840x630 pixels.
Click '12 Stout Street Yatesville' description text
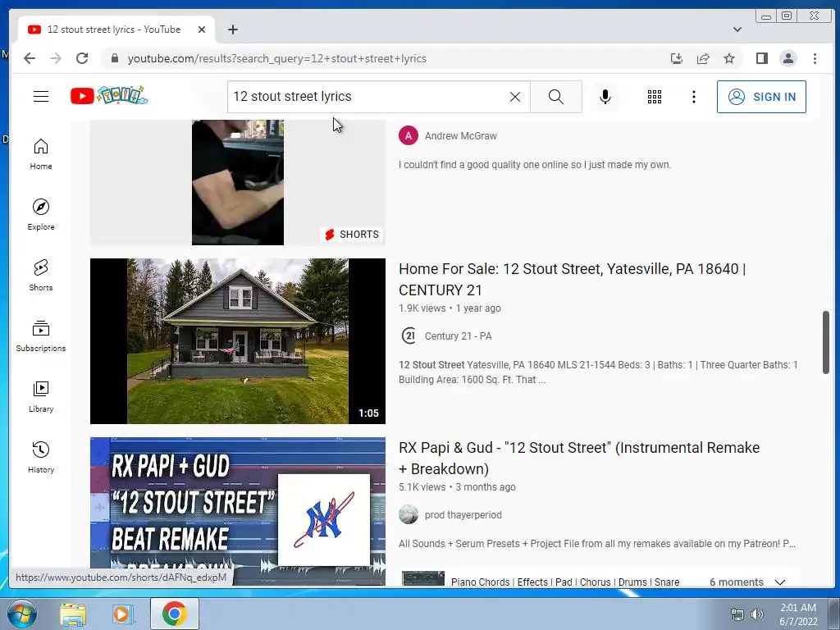point(598,372)
